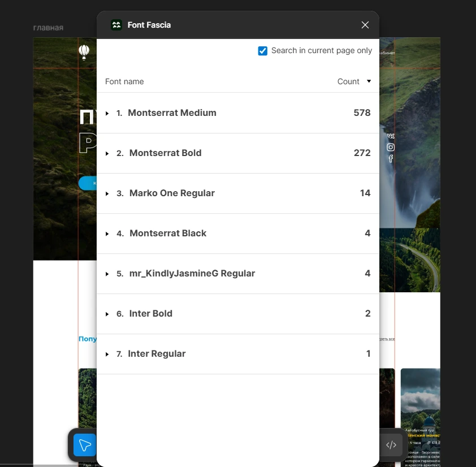Screen dimensions: 476x467
Task: Select the Montserrat Black font name
Action: click(x=168, y=233)
